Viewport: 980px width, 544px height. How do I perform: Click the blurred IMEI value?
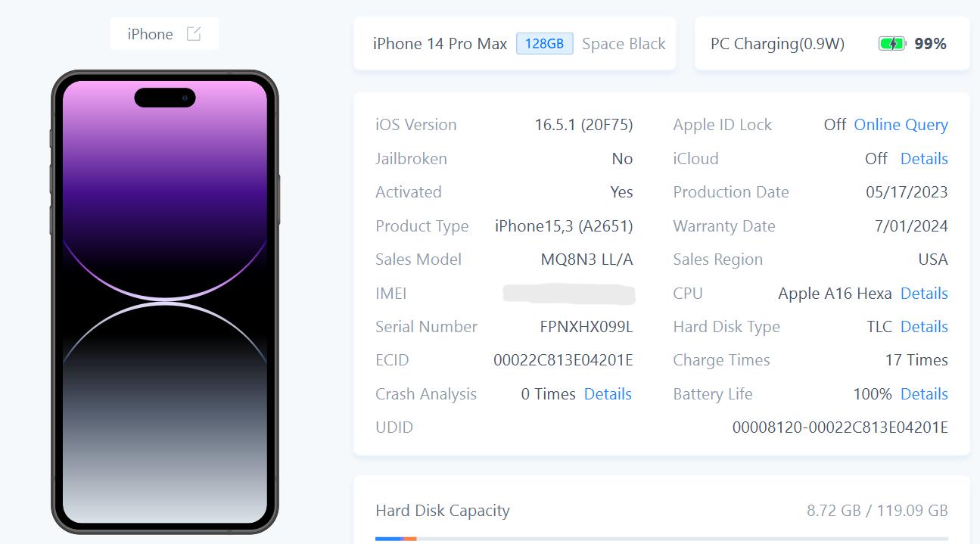coord(569,294)
